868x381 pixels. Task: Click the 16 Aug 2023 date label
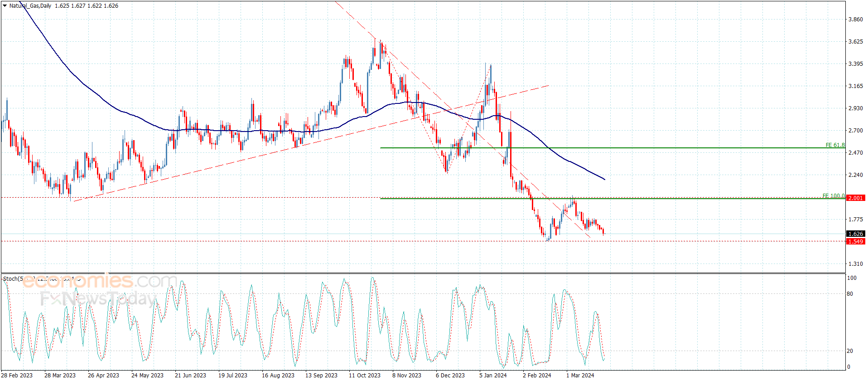click(x=278, y=375)
